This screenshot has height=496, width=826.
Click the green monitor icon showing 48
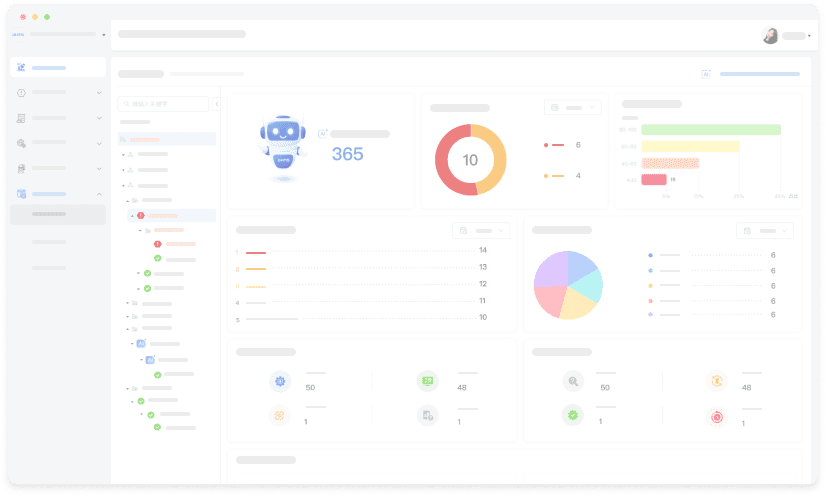(x=427, y=381)
